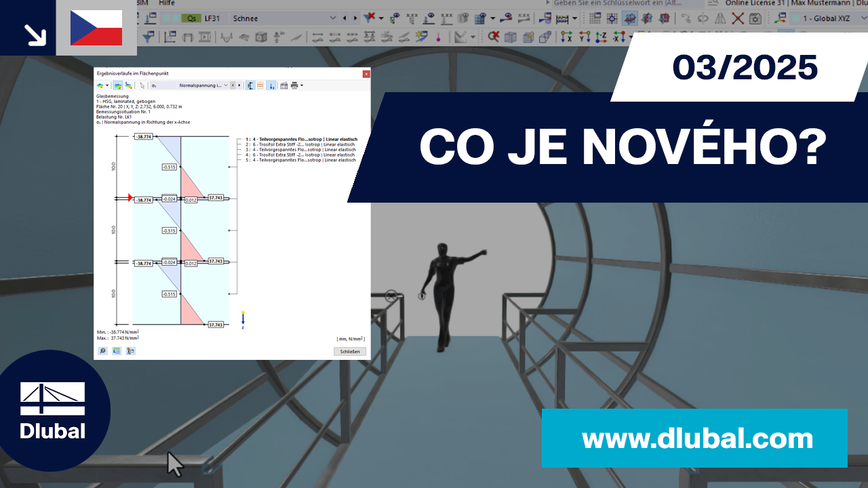Select layer row 5: 4 - Teilvorgespanntes Flo
Image resolution: width=868 pixels, height=488 pixels.
point(300,161)
